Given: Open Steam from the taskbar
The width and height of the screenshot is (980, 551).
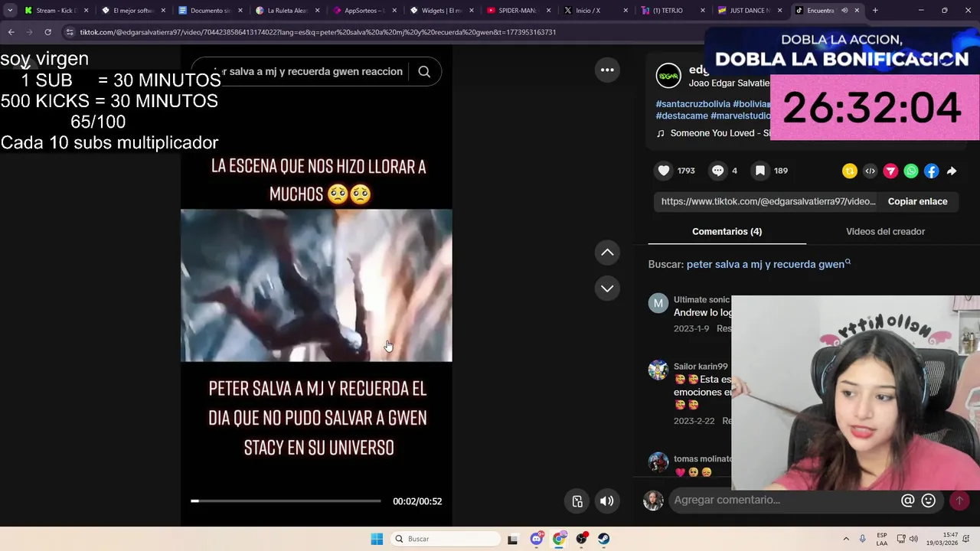Looking at the screenshot, I should coord(603,539).
